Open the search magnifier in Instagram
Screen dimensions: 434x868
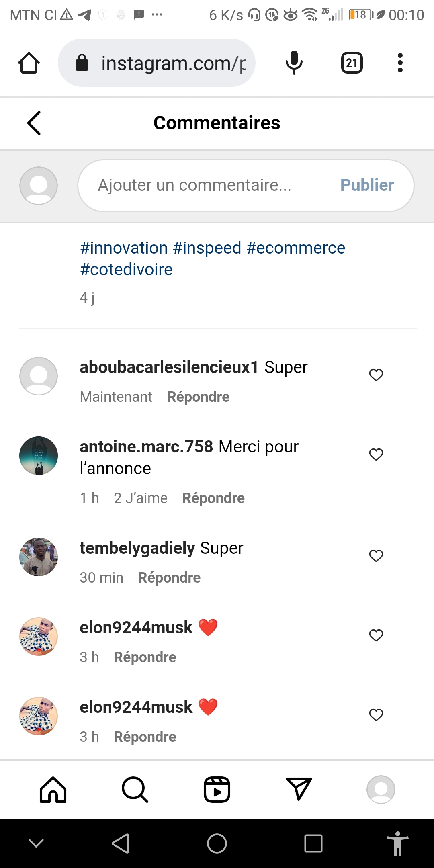tap(135, 790)
